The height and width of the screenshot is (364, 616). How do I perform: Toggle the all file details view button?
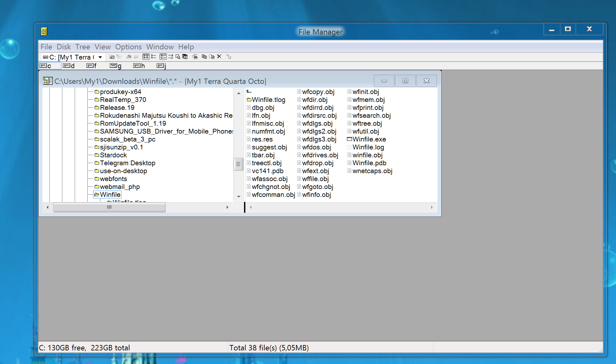[x=154, y=57]
